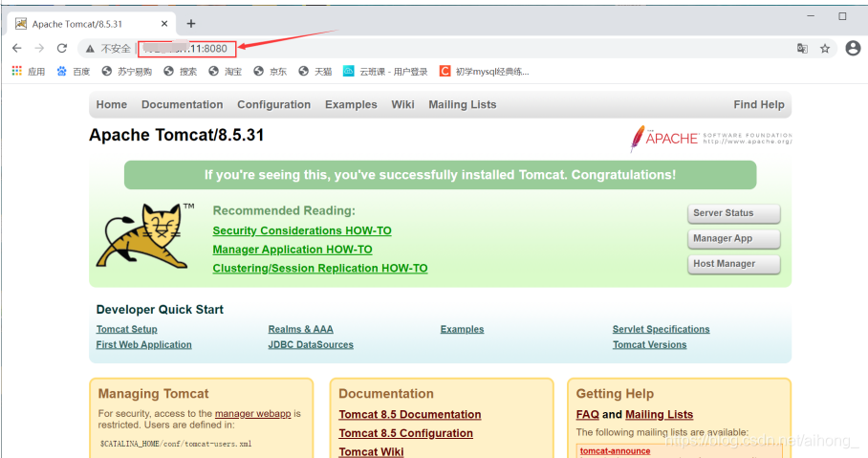
Task: Reload the Tomcat page
Action: pos(62,48)
